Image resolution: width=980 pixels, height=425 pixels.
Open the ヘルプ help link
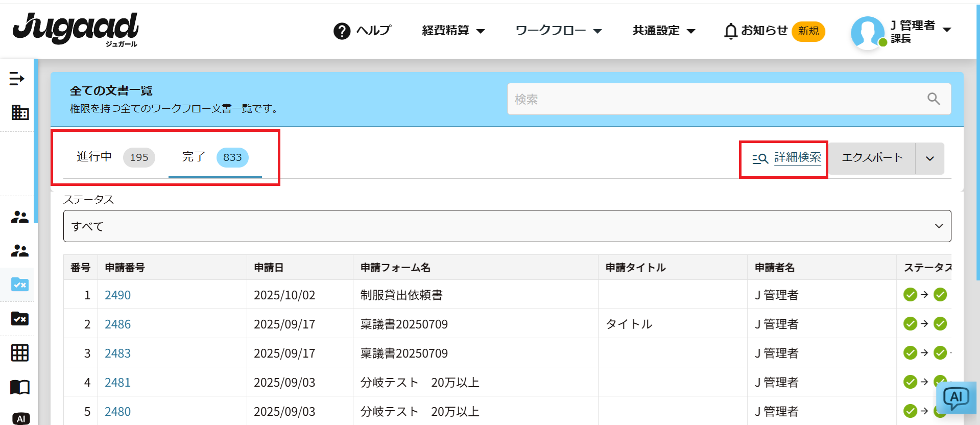(x=363, y=31)
